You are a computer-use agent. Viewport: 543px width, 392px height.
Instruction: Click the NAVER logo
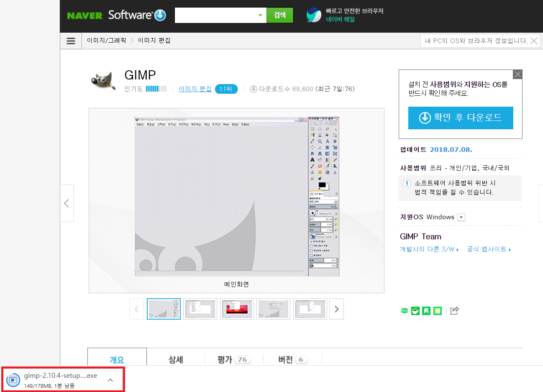(85, 15)
